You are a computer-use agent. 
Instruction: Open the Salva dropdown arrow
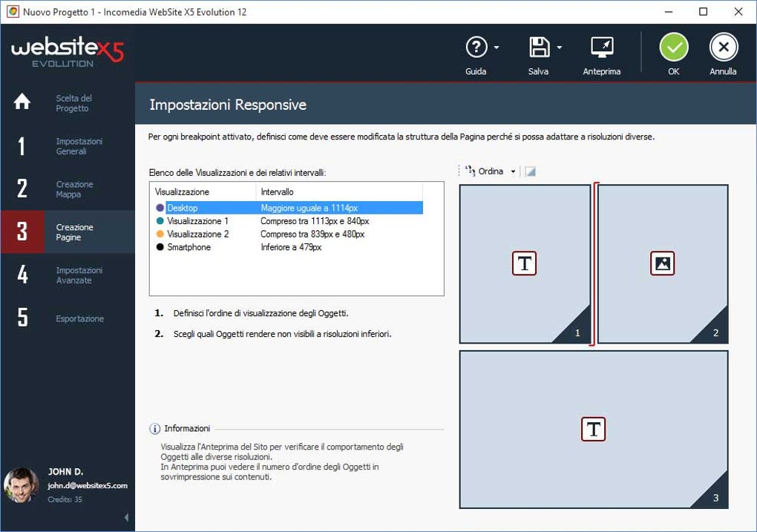tap(559, 47)
